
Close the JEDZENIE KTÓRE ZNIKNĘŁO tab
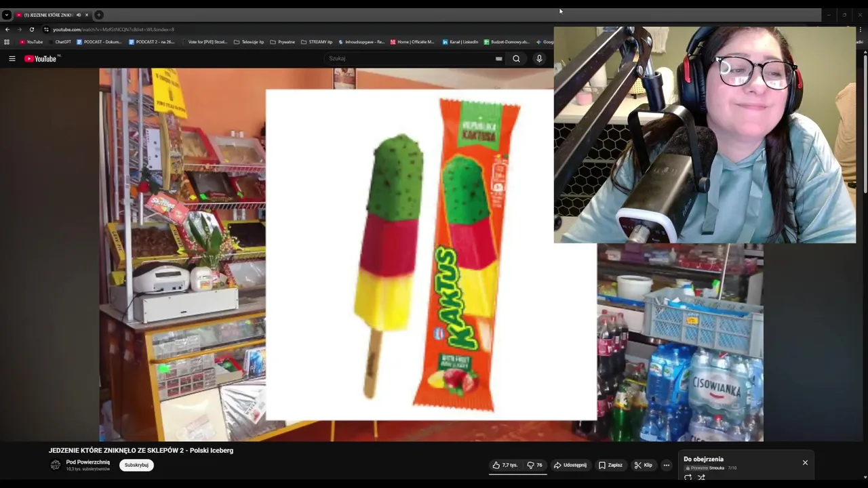[x=87, y=15]
